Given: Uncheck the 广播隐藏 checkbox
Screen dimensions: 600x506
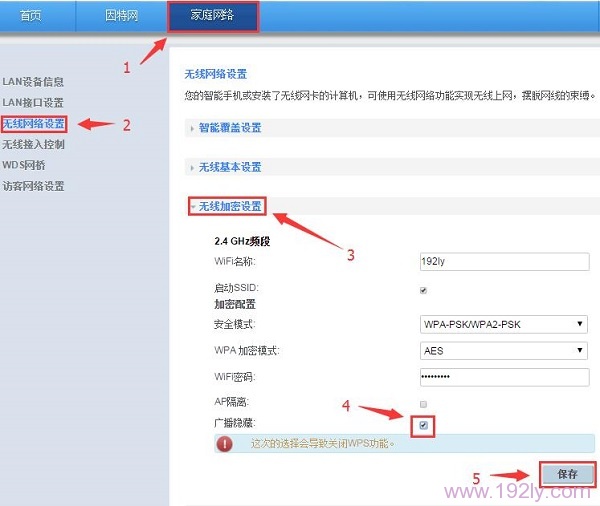Looking at the screenshot, I should (x=424, y=425).
